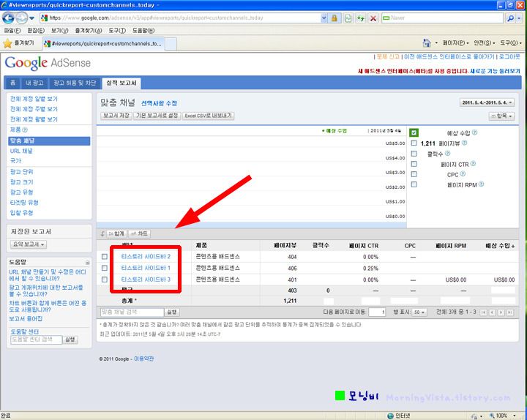
Task: Open the 편집(E) menu
Action: coord(36,31)
